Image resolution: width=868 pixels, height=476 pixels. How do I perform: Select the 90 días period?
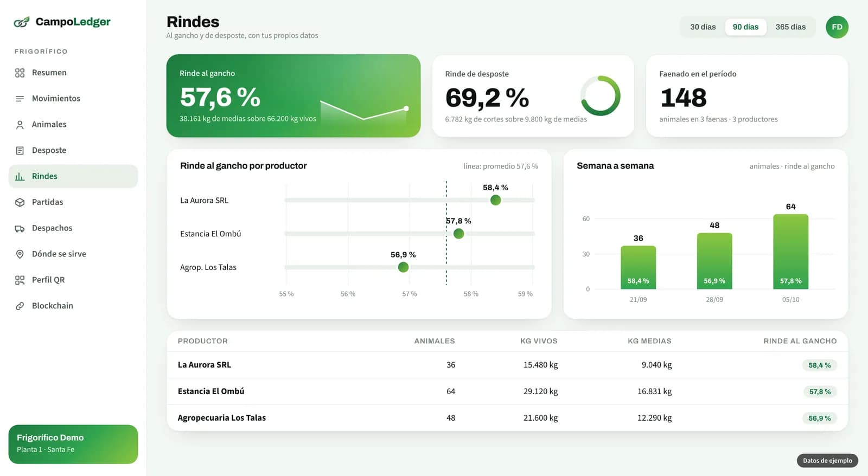(x=745, y=27)
